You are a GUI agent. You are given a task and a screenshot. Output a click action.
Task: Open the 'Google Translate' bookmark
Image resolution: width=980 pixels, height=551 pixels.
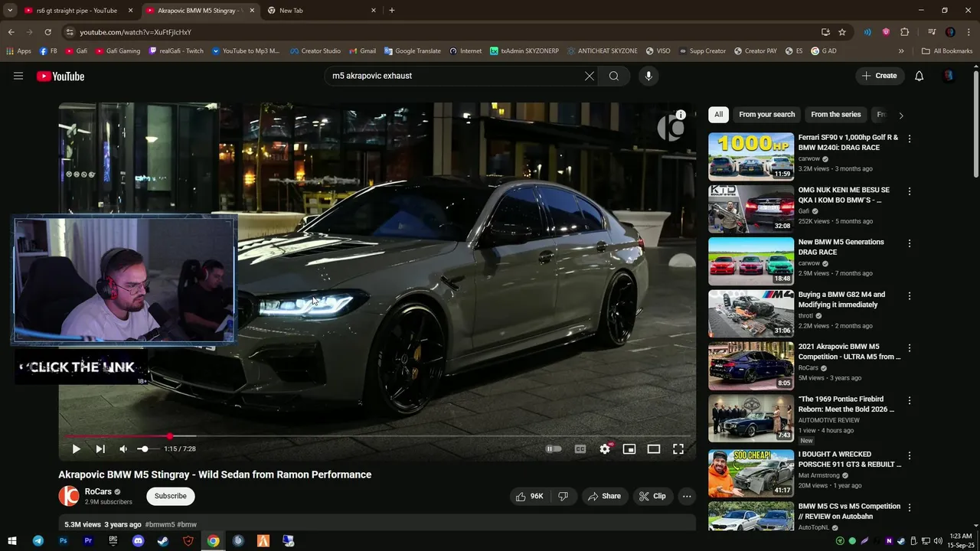412,51
